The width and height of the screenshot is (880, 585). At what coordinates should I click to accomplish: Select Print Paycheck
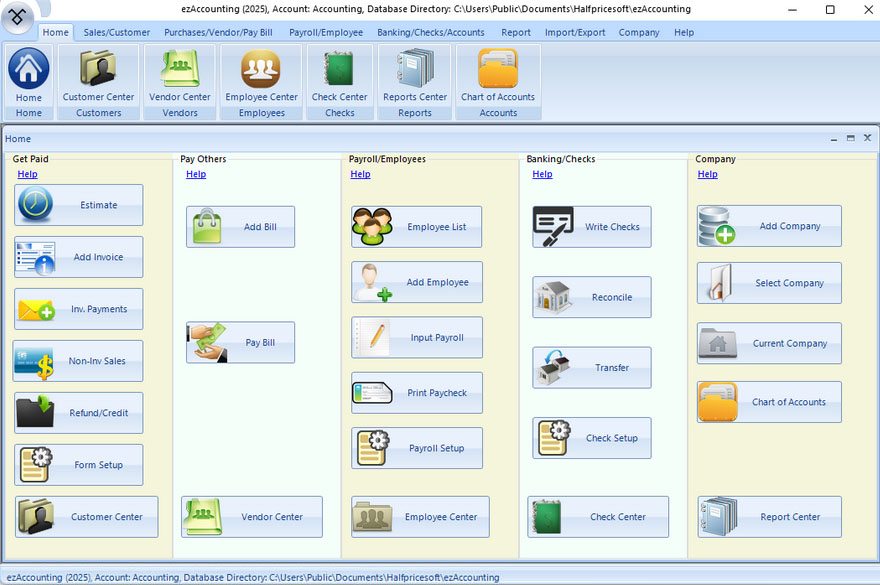(x=416, y=393)
